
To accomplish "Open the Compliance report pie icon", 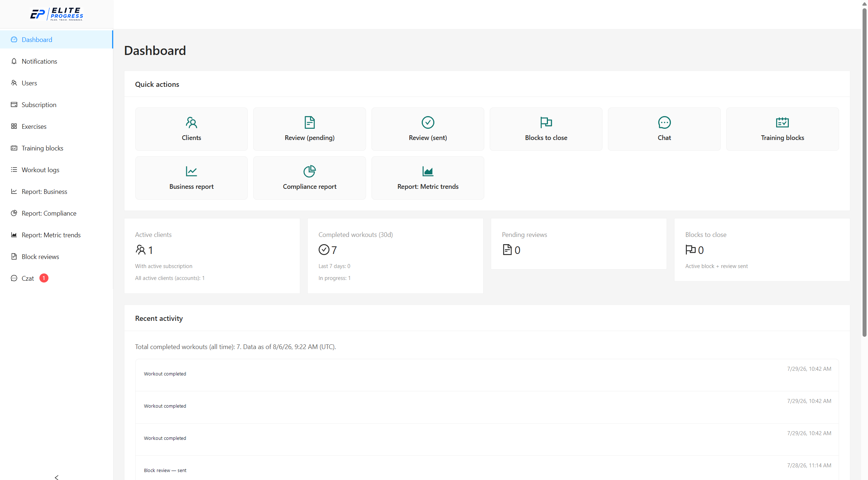I will tap(310, 171).
